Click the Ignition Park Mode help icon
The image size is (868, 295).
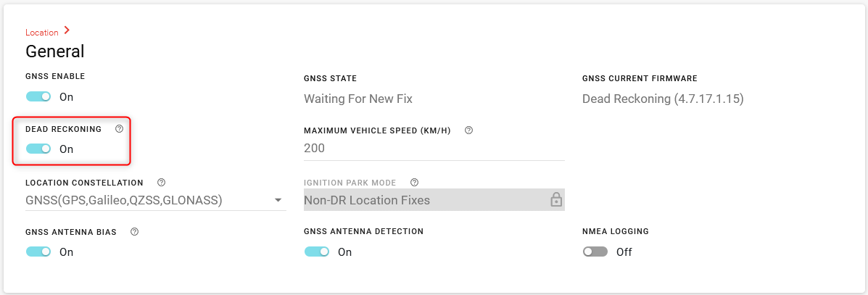click(414, 183)
